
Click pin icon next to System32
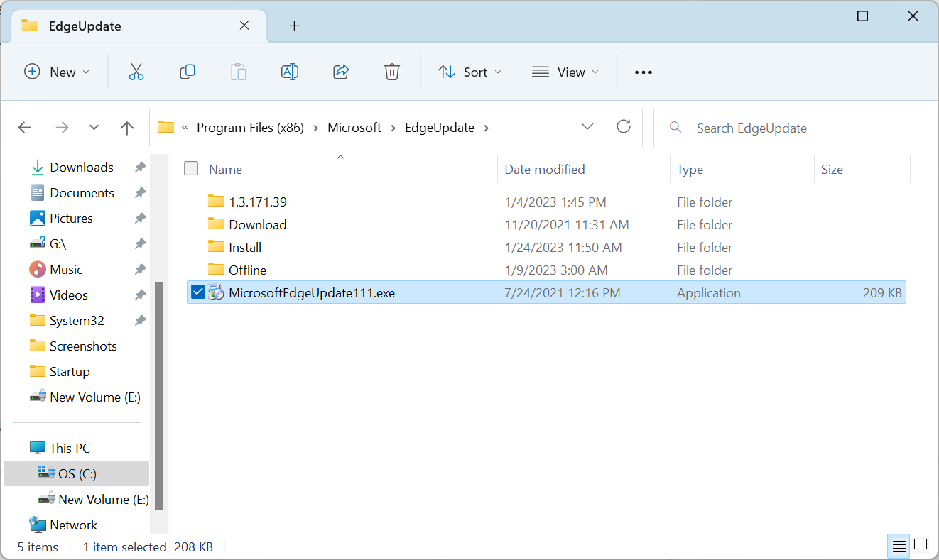tap(140, 321)
